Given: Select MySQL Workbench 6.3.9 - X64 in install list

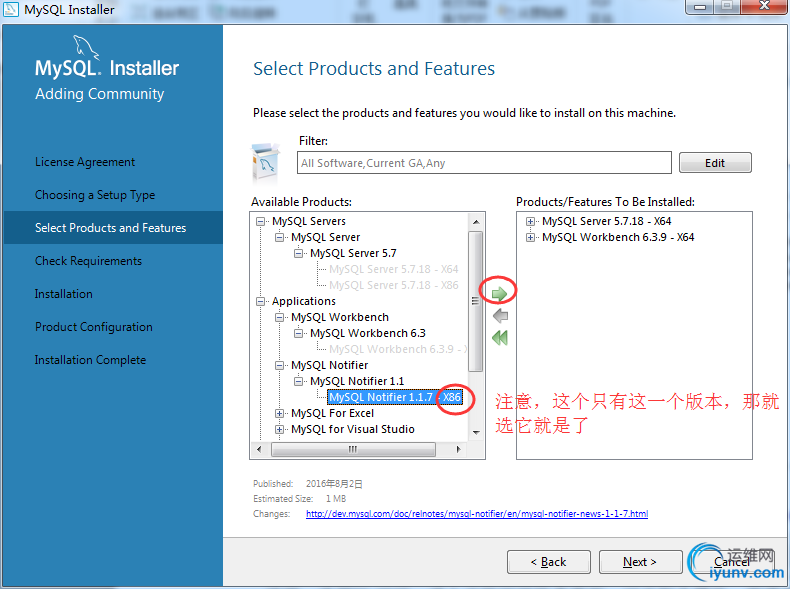Looking at the screenshot, I should (618, 237).
